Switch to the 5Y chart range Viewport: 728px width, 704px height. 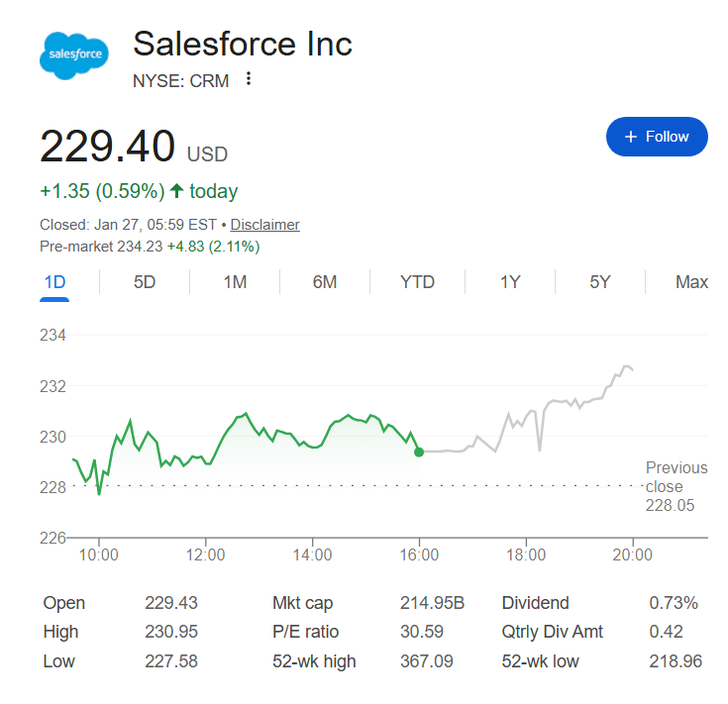click(600, 282)
